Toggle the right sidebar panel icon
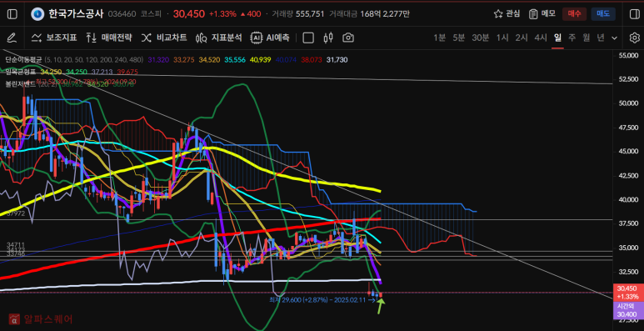 coord(634,14)
